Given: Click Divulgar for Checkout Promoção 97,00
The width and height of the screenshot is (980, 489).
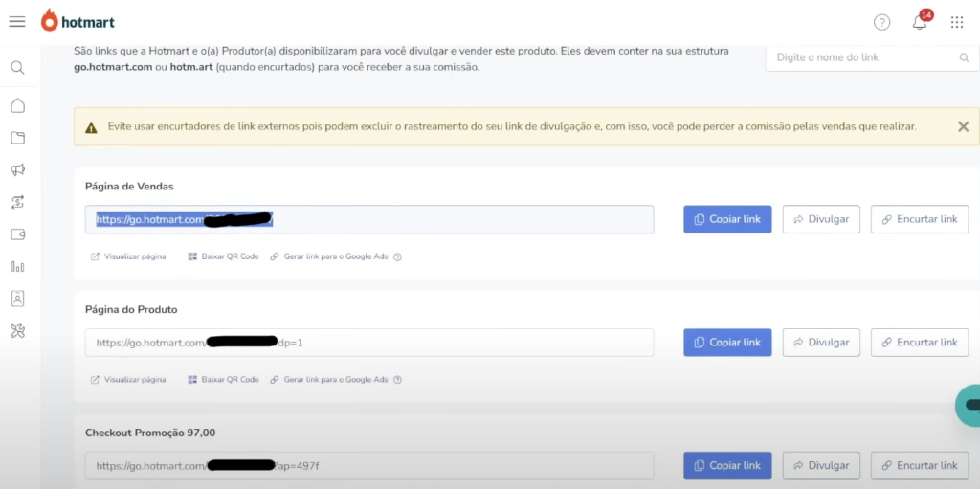Looking at the screenshot, I should click(821, 466).
